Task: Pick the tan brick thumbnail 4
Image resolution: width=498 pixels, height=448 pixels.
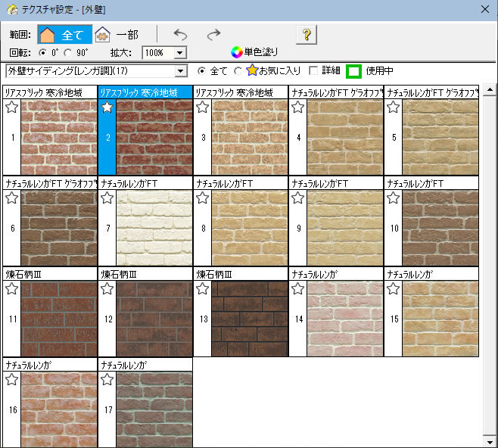Action: [x=345, y=137]
